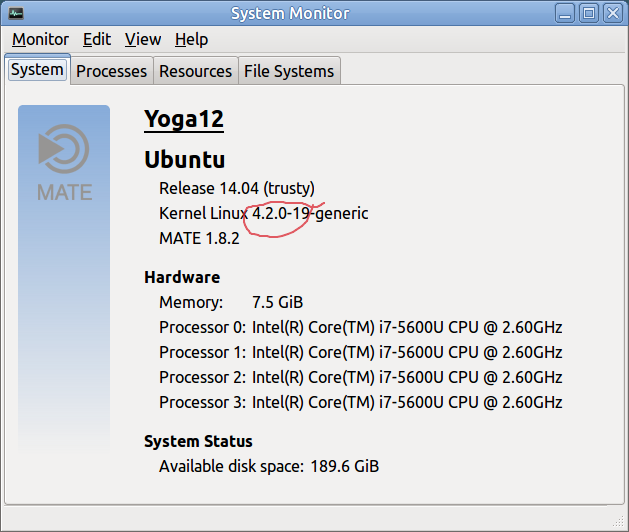Open the Help menu
The height and width of the screenshot is (532, 629).
[191, 39]
